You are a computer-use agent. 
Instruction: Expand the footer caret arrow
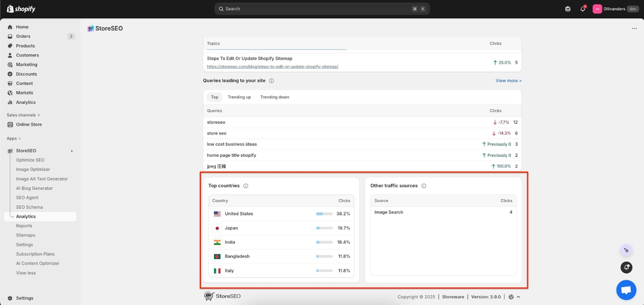518,297
